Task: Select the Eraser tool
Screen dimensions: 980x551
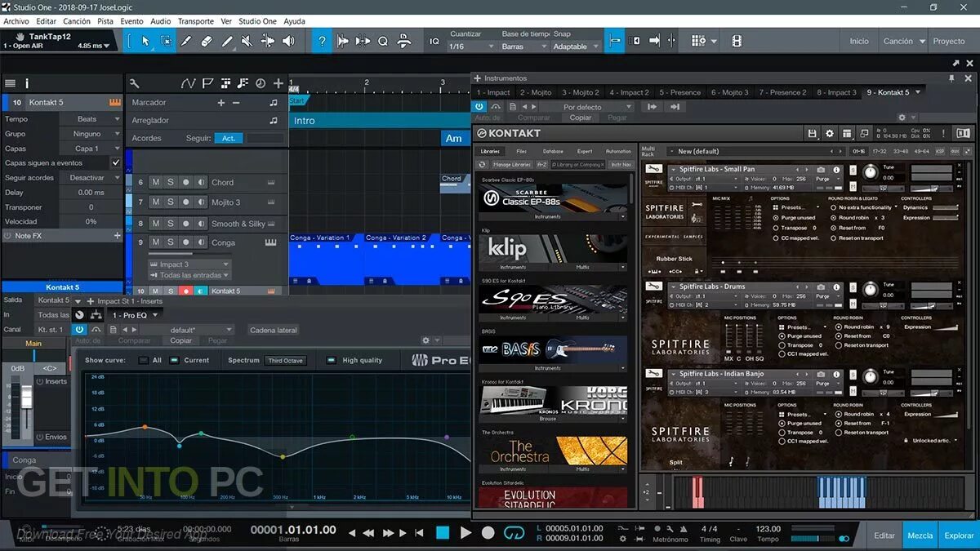Action: tap(207, 40)
